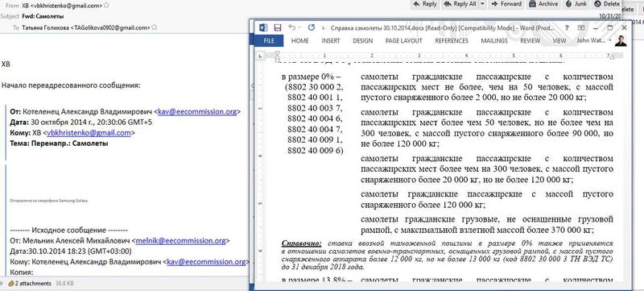This screenshot has height=291, width=644.
Task: Open kav@eecommission.org link in lower Кому line
Action: (206, 261)
